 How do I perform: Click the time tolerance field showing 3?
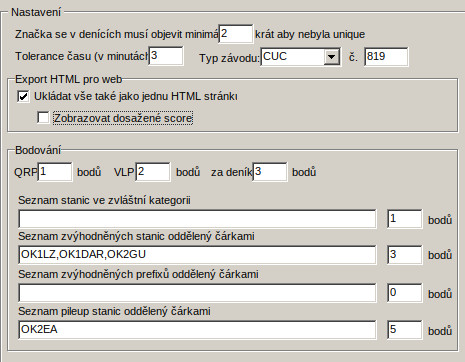(x=166, y=56)
